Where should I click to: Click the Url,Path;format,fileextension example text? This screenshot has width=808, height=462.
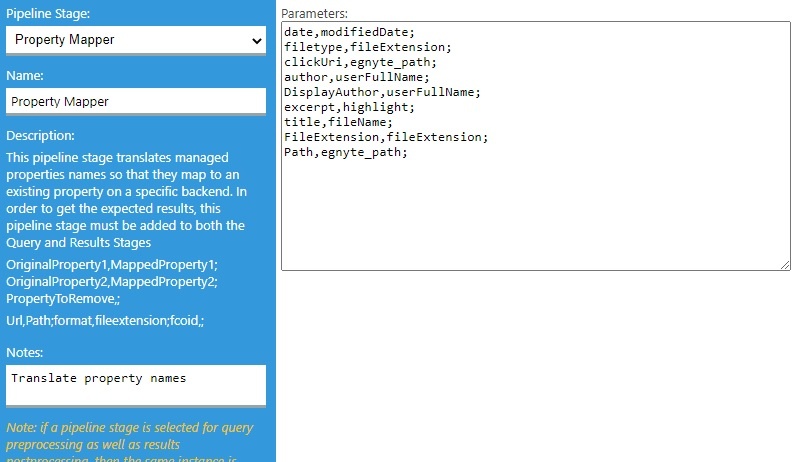click(104, 320)
